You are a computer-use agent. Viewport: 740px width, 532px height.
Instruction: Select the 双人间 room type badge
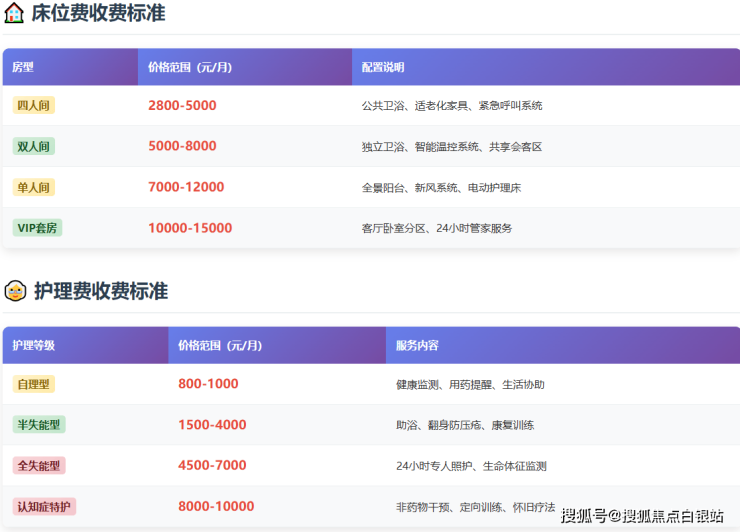click(x=34, y=146)
